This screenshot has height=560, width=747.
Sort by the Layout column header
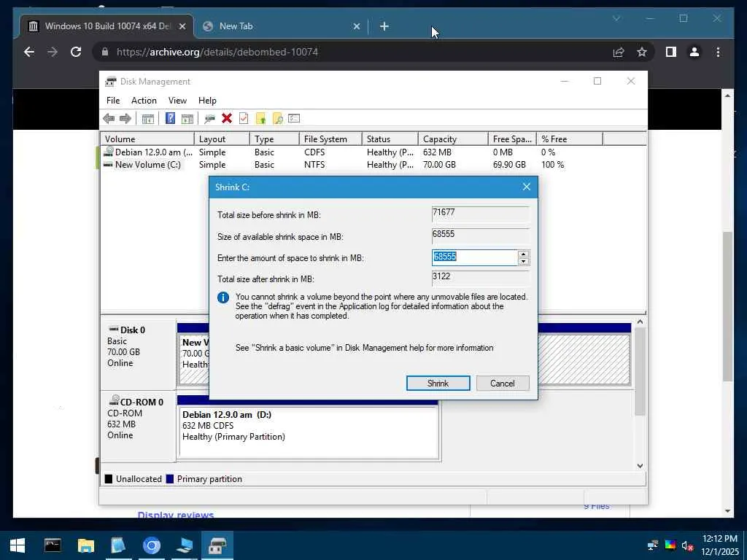222,139
